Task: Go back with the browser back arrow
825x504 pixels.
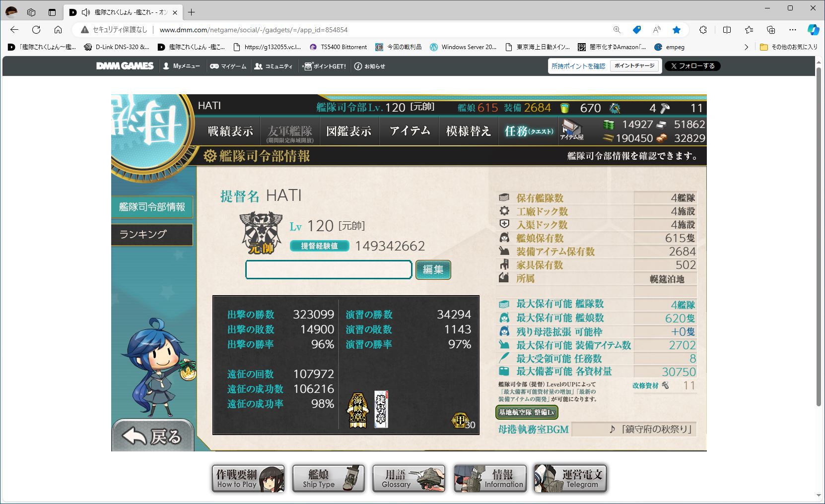Action: pos(14,30)
